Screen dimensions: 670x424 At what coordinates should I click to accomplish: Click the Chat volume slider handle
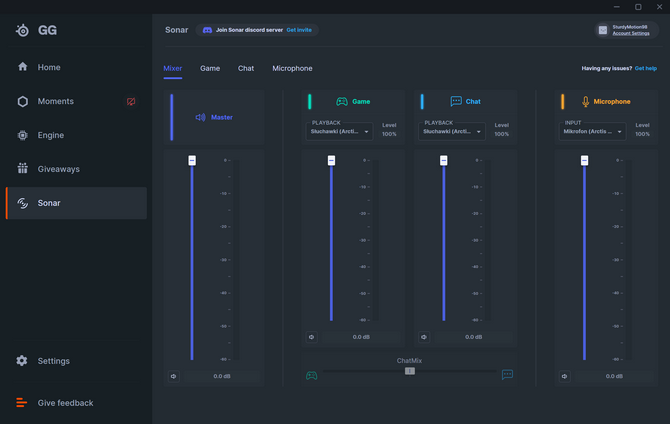point(444,160)
